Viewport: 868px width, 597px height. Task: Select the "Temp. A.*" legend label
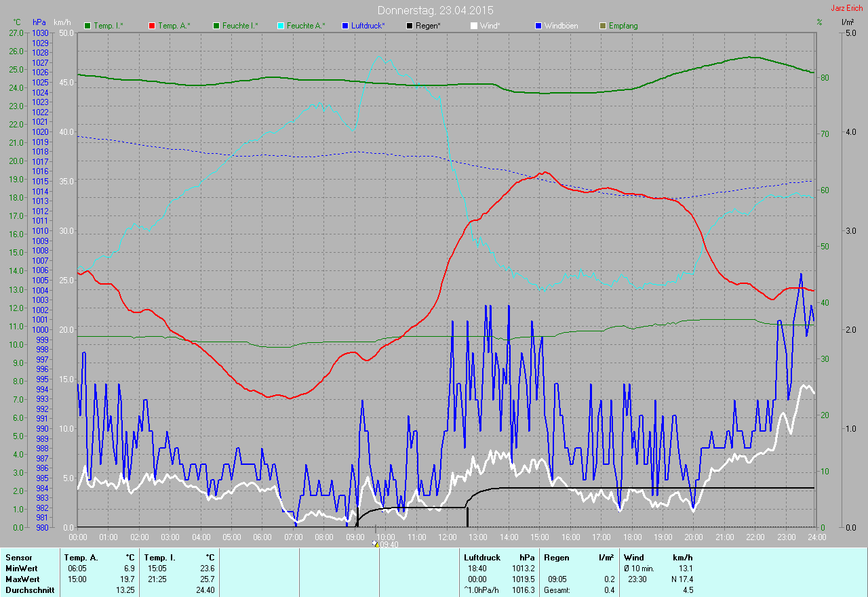(174, 26)
